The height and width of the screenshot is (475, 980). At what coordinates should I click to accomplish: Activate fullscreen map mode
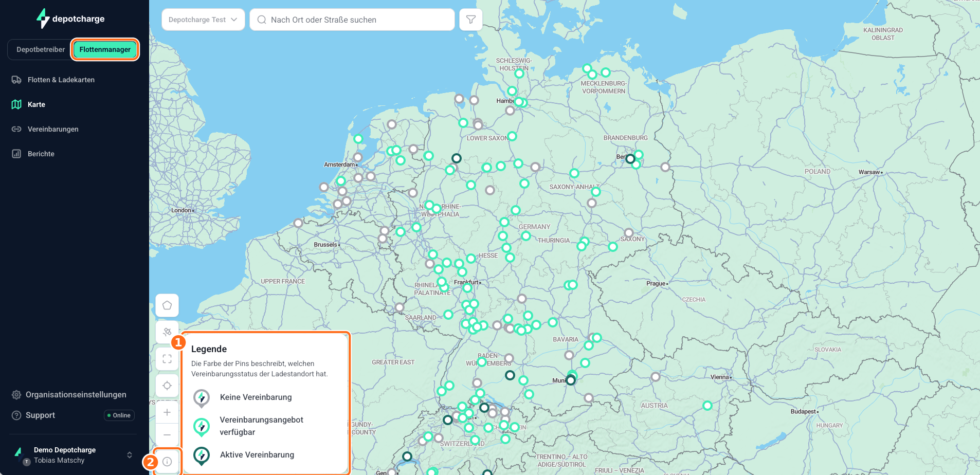(167, 359)
